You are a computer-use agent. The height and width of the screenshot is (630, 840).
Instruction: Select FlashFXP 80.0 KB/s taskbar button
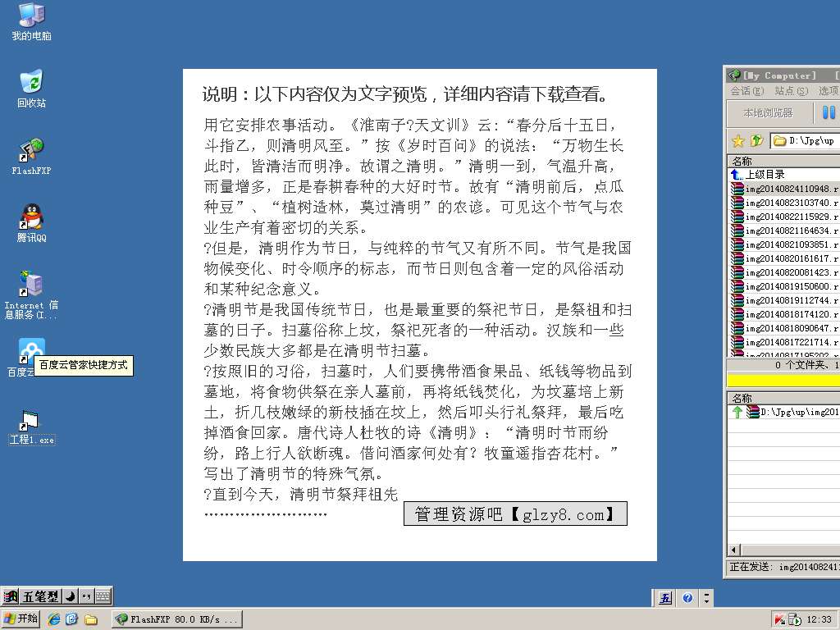(x=177, y=619)
